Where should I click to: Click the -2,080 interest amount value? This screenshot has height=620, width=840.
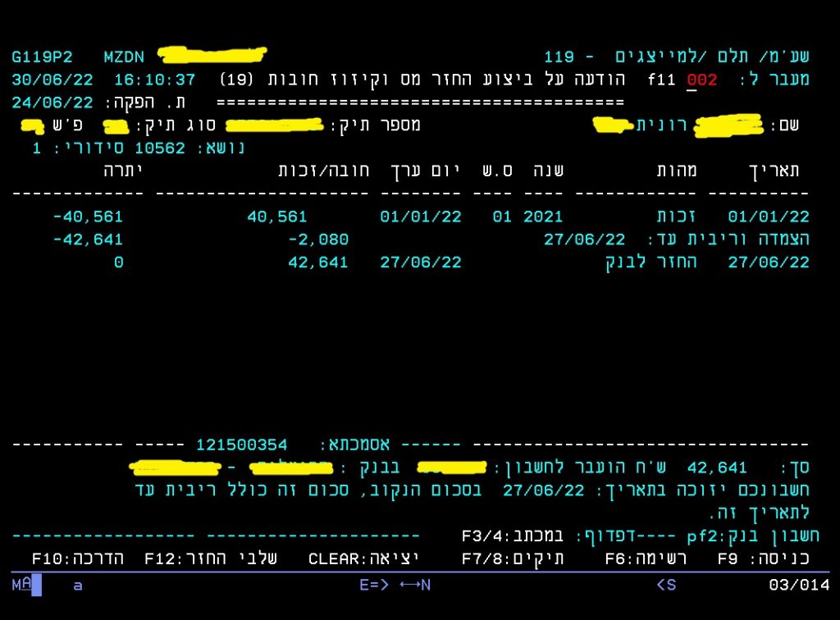click(x=318, y=239)
